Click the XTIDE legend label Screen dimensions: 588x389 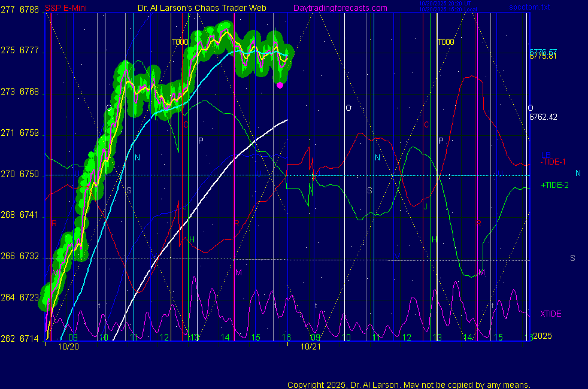coord(550,314)
